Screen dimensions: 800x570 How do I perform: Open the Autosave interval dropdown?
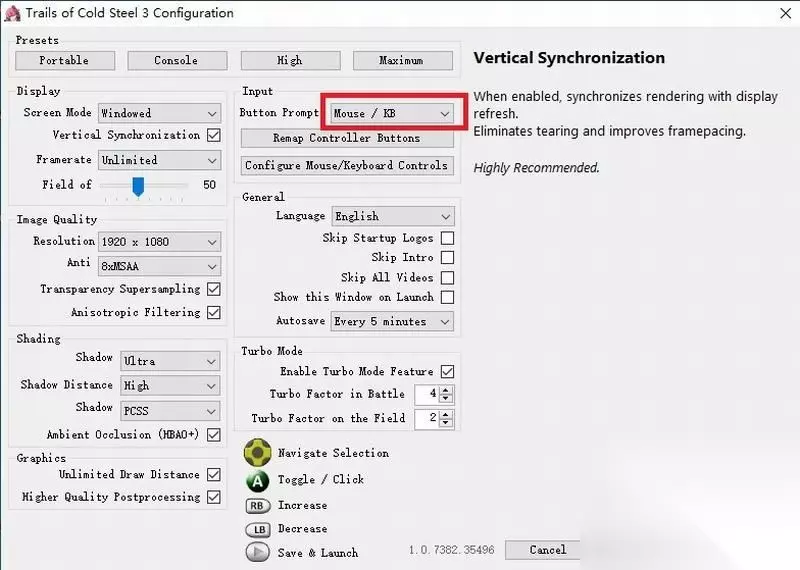[x=392, y=322]
